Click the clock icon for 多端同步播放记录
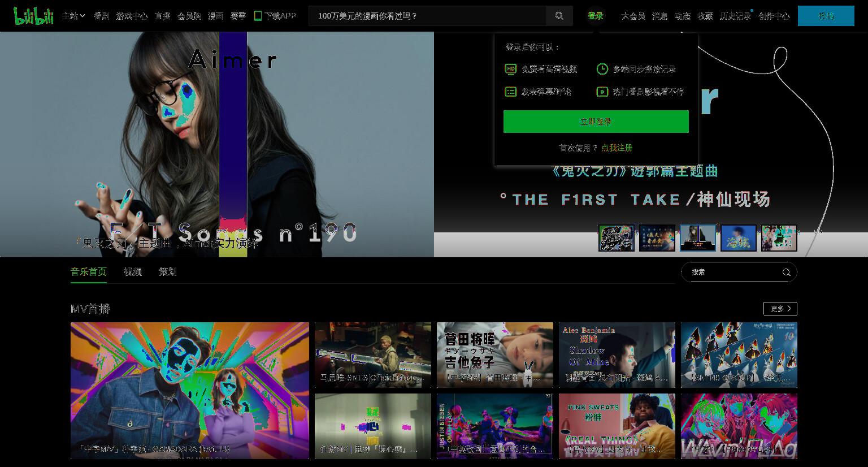The image size is (868, 467). pos(602,69)
